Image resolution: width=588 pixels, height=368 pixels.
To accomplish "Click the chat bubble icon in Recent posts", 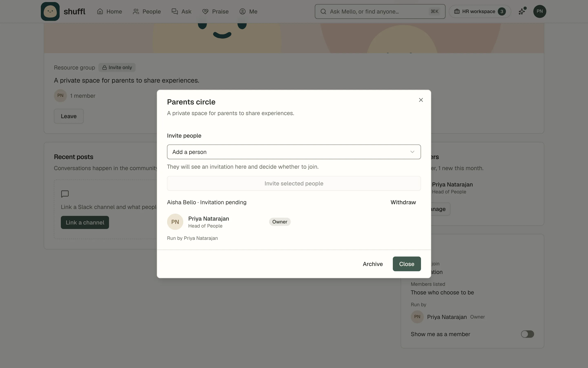I will click(x=65, y=194).
